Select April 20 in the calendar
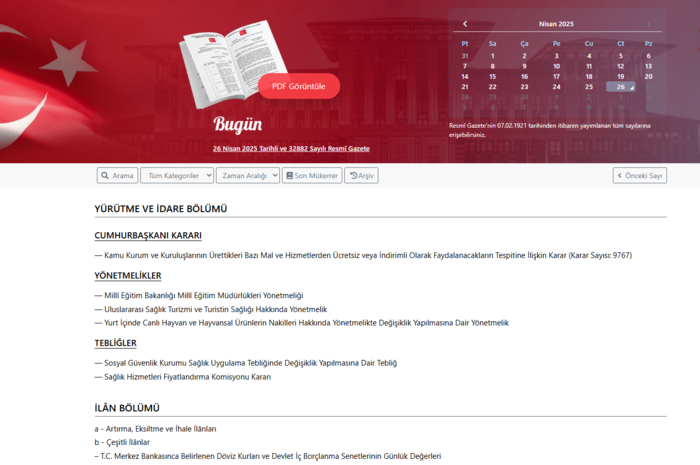 (648, 76)
